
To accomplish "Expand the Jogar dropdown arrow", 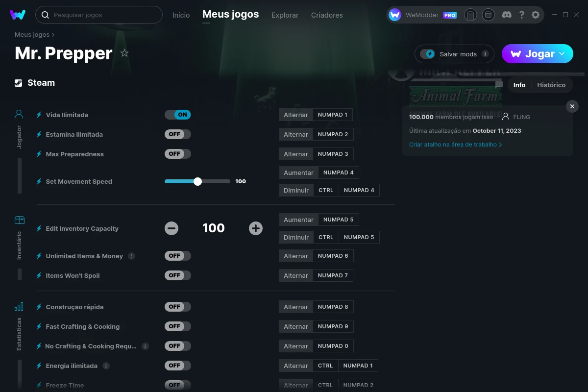I will [562, 54].
